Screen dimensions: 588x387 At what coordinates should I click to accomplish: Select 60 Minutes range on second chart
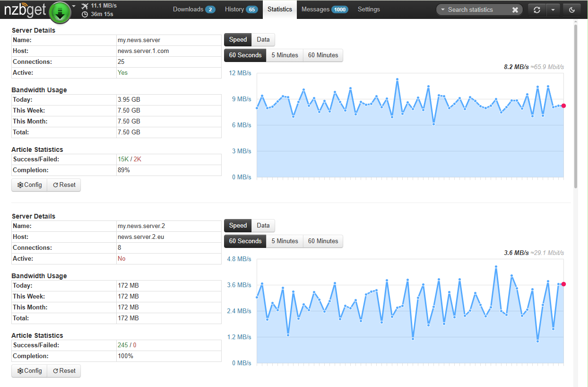tap(323, 241)
